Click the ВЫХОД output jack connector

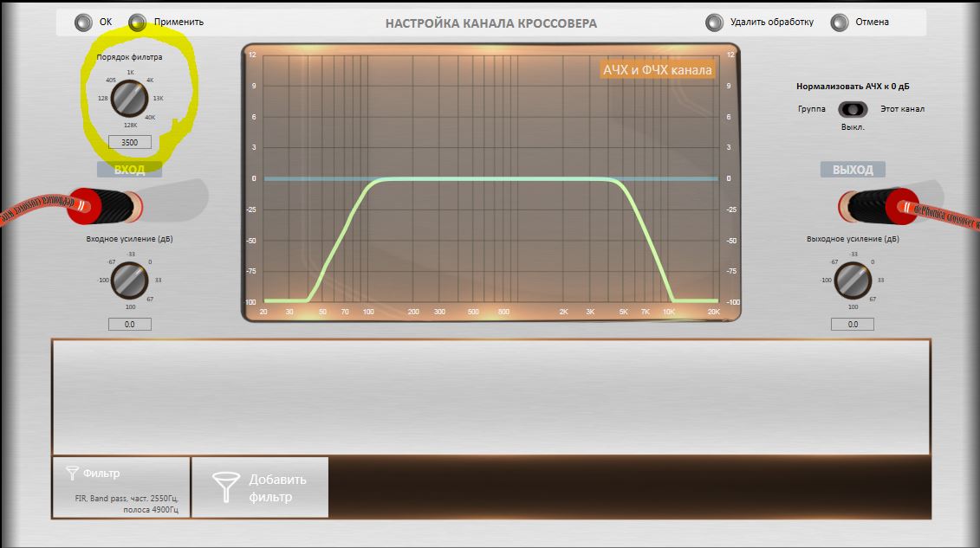(x=877, y=206)
